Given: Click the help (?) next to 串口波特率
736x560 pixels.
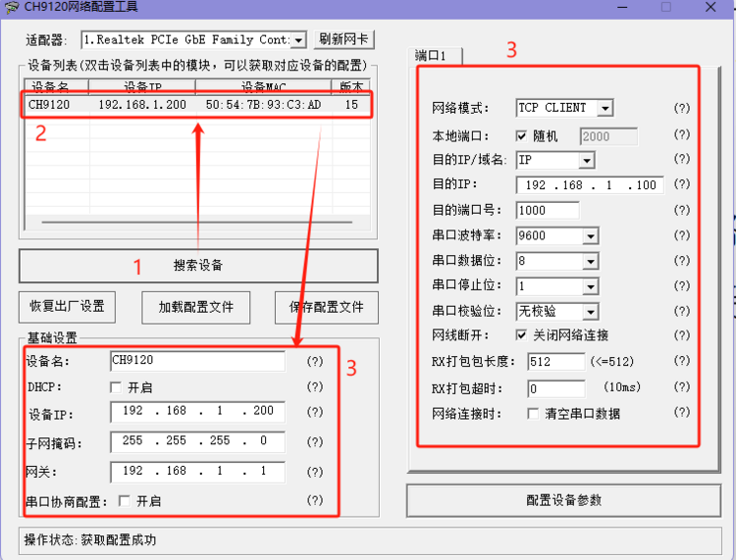Looking at the screenshot, I should tap(682, 235).
